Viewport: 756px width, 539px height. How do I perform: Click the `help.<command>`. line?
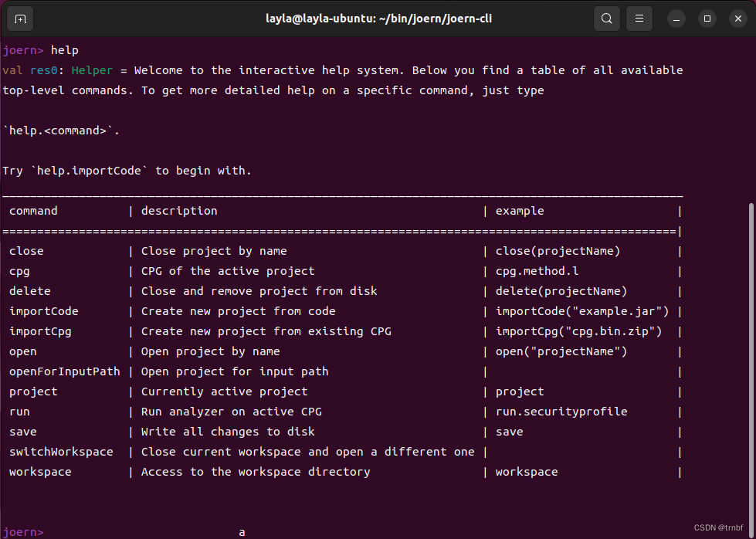point(62,131)
